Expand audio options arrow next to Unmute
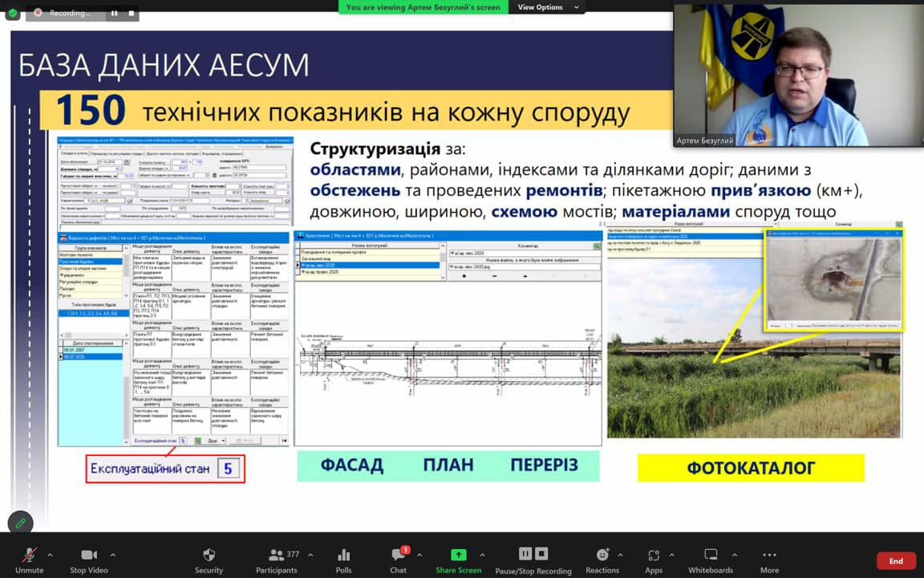The width and height of the screenshot is (924, 578). 50,555
